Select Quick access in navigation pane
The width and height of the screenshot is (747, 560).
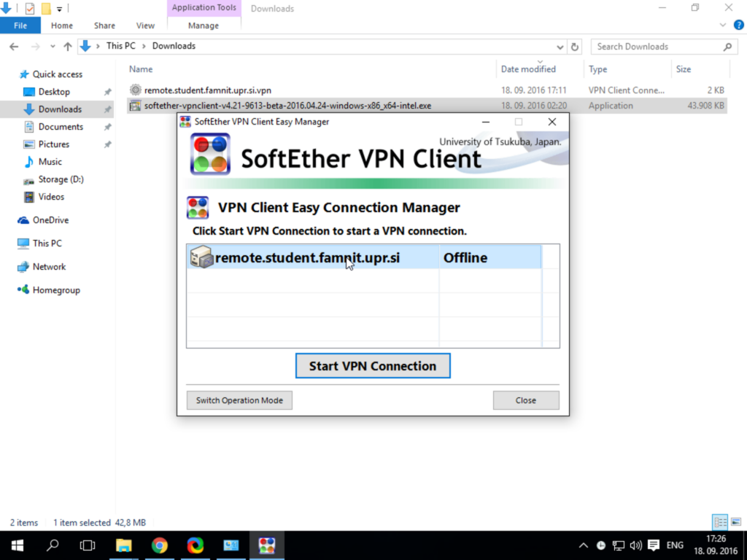[57, 74]
